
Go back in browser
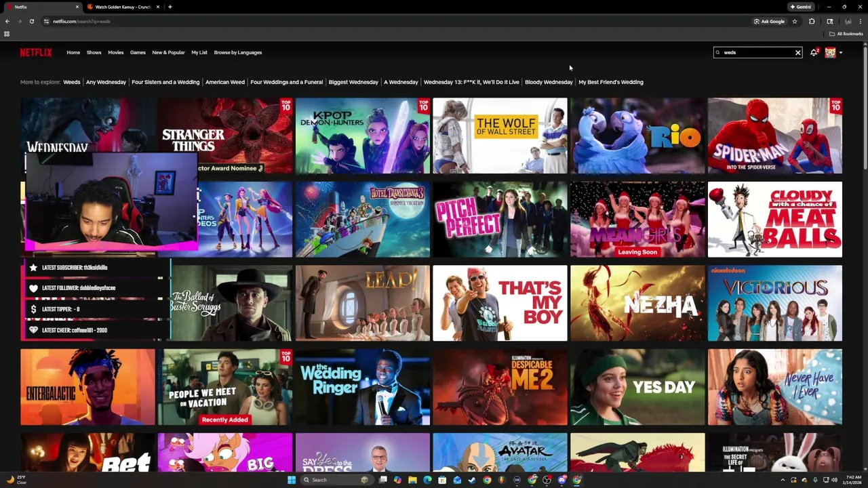pos(7,21)
